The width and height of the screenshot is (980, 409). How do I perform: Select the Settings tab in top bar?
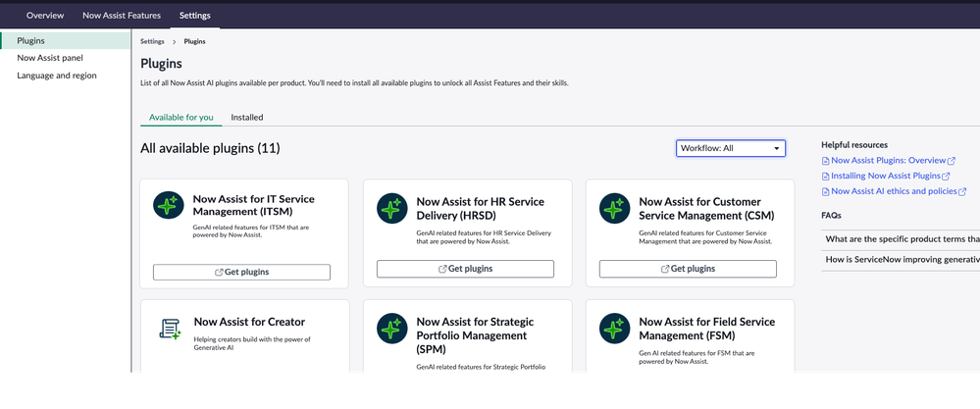coord(195,16)
